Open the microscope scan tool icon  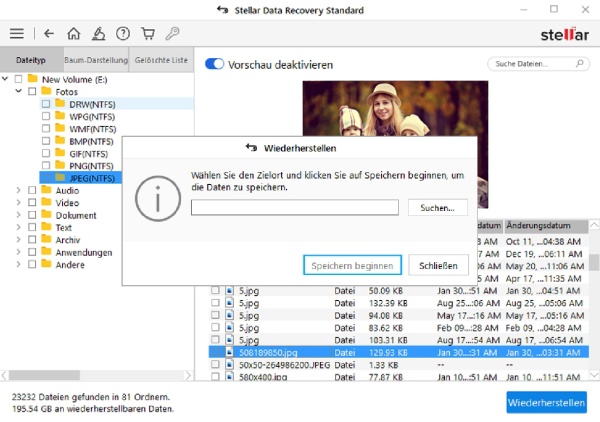pyautogui.click(x=98, y=34)
